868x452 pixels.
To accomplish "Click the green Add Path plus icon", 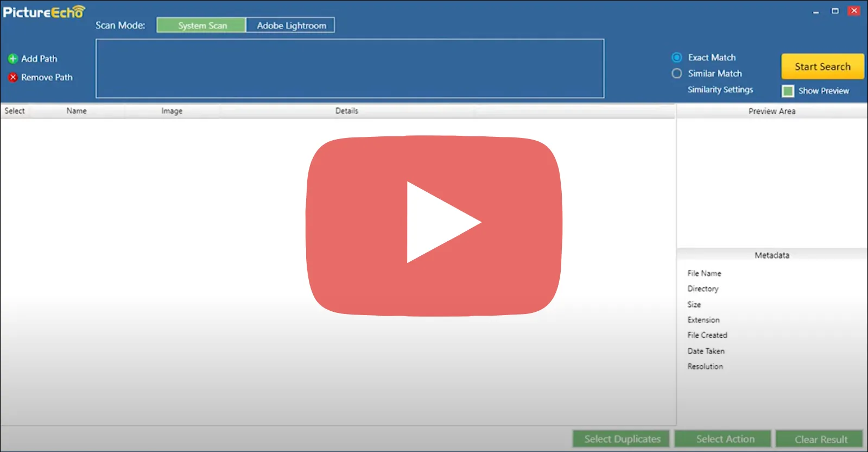I will pyautogui.click(x=12, y=59).
